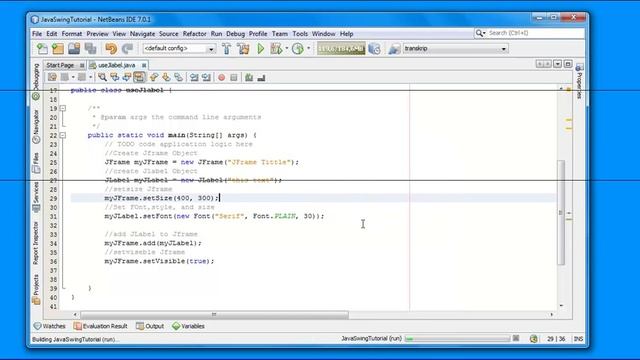Click the memory usage indicator in toolbar
The image size is (640, 360).
tap(341, 49)
